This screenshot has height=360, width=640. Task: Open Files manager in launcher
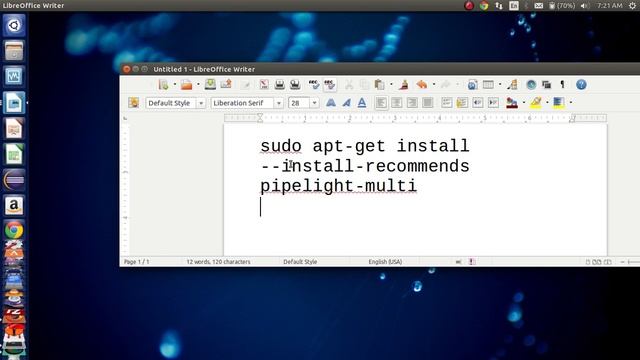[x=14, y=51]
